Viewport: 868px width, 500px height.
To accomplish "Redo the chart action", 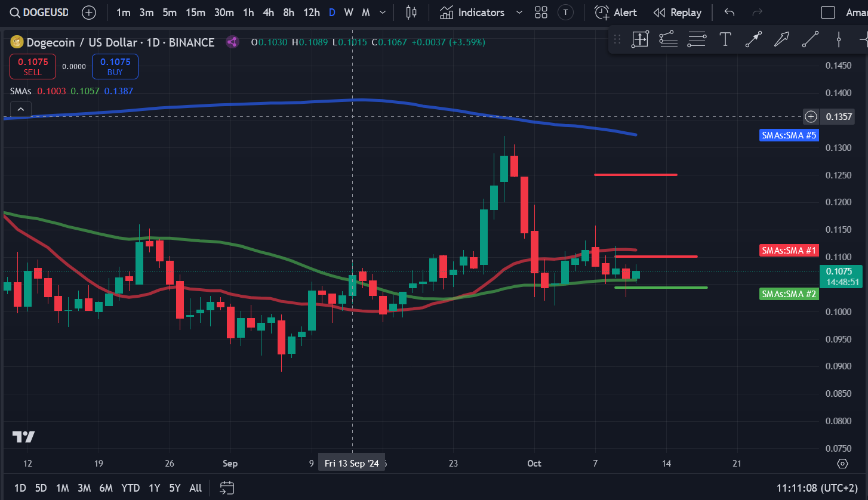I will [758, 13].
